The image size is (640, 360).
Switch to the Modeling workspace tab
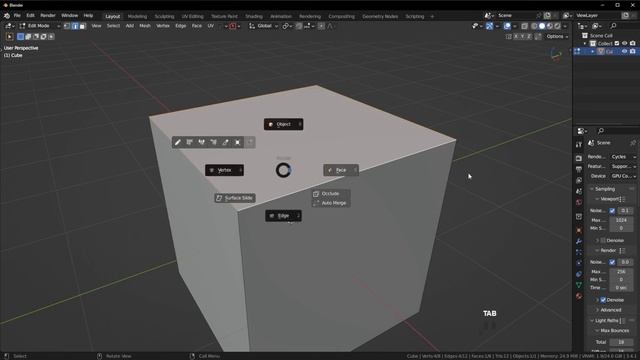(137, 16)
